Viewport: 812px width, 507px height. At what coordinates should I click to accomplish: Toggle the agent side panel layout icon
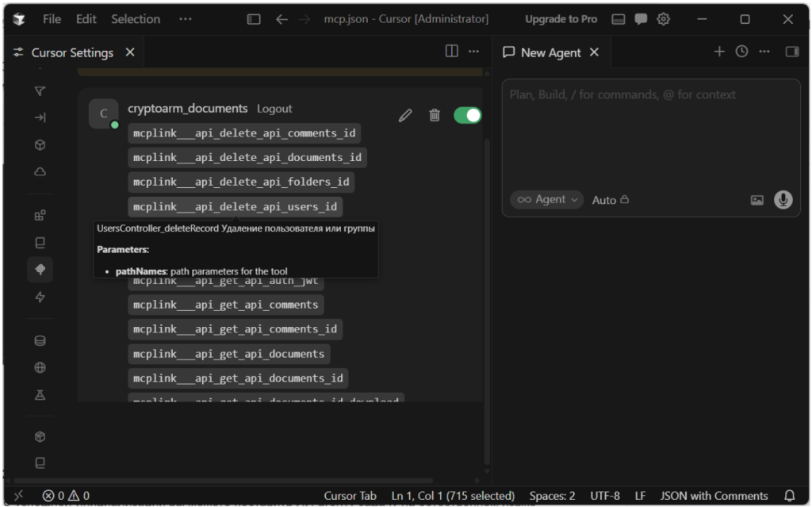792,52
